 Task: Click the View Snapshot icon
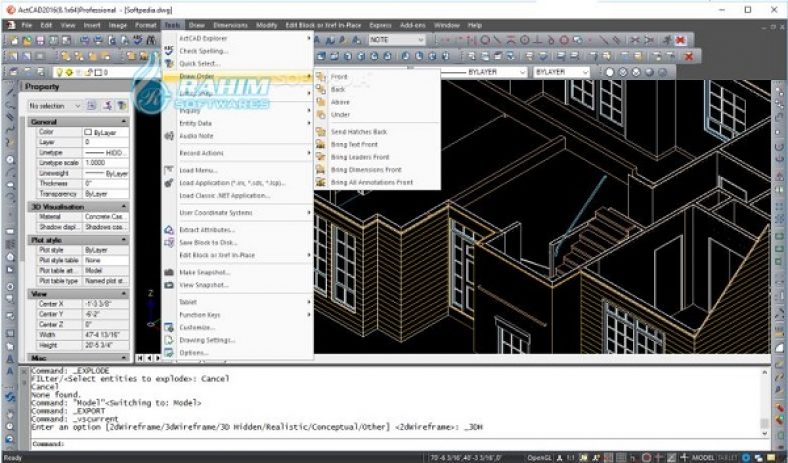[169, 285]
